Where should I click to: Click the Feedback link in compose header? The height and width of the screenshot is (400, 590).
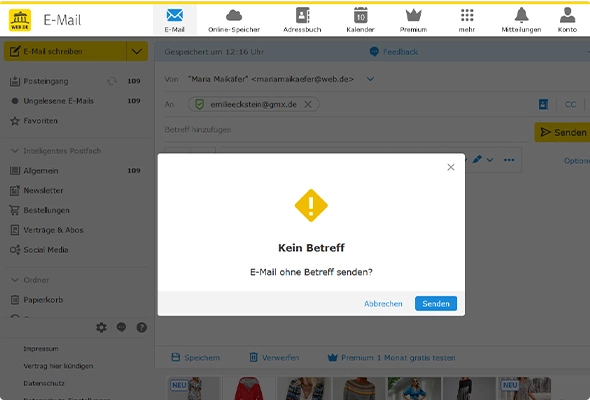[394, 52]
